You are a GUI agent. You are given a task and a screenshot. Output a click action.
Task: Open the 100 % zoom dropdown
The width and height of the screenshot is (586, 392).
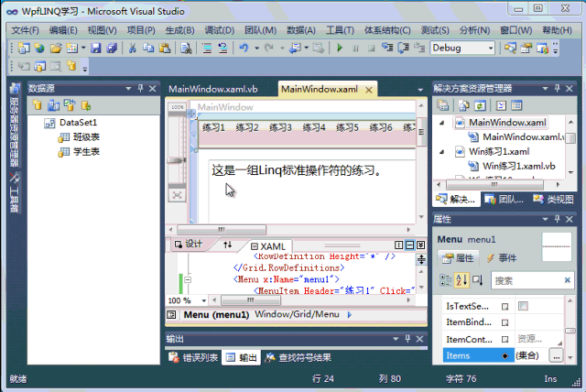pyautogui.click(x=203, y=300)
